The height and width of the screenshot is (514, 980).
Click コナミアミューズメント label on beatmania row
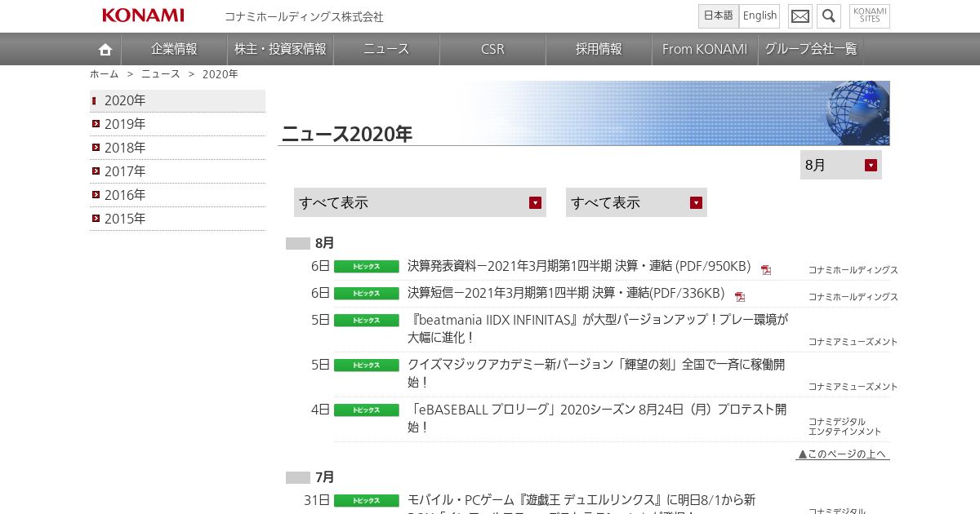pyautogui.click(x=853, y=342)
